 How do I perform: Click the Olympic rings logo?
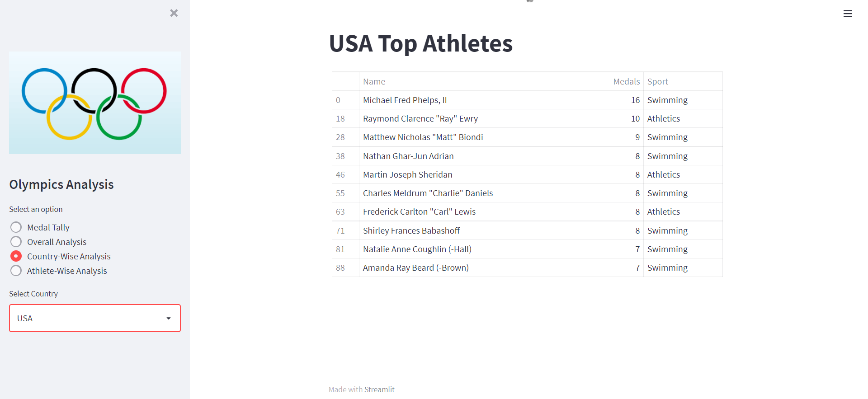coord(94,102)
